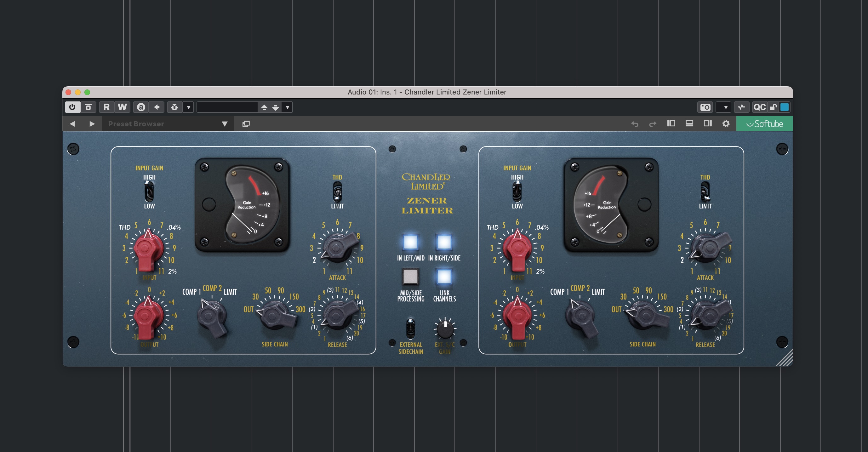868x452 pixels.
Task: Load the previous program with the up arrow
Action: coord(264,107)
